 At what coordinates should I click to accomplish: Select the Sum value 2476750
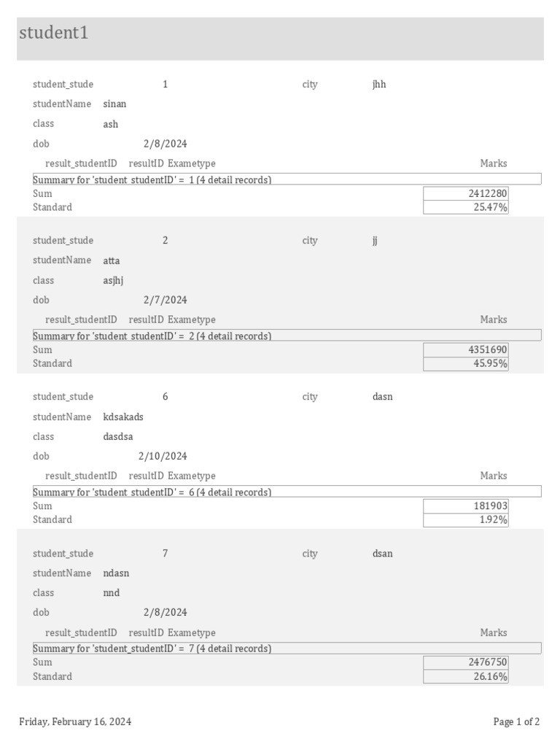[x=466, y=662]
